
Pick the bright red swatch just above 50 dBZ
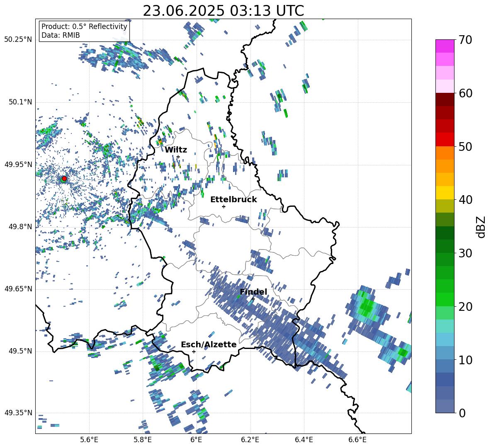[x=445, y=140]
